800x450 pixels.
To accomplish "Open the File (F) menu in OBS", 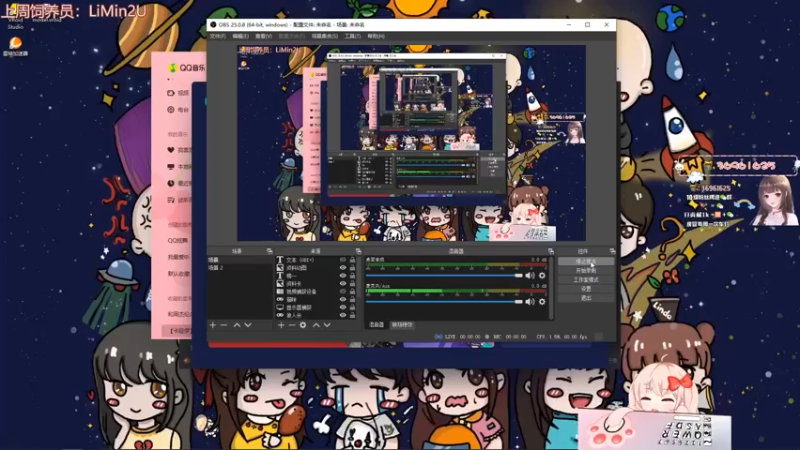I will click(x=218, y=36).
